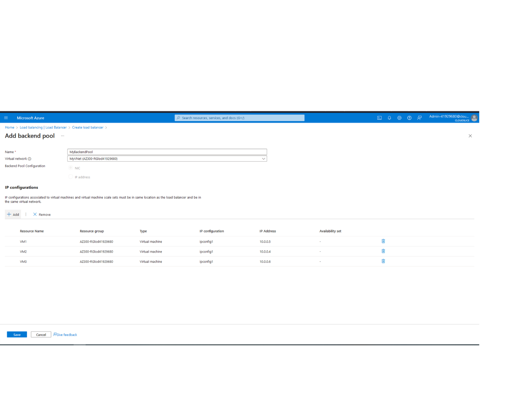Screen dimensions: 525x420
Task: Click IP address 10.0.0.4
Action: pyautogui.click(x=265, y=252)
